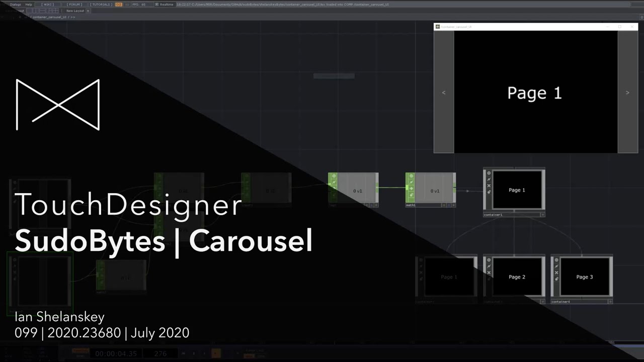
Task: Toggle the lock flag on container1 node
Action: pyautogui.click(x=489, y=192)
